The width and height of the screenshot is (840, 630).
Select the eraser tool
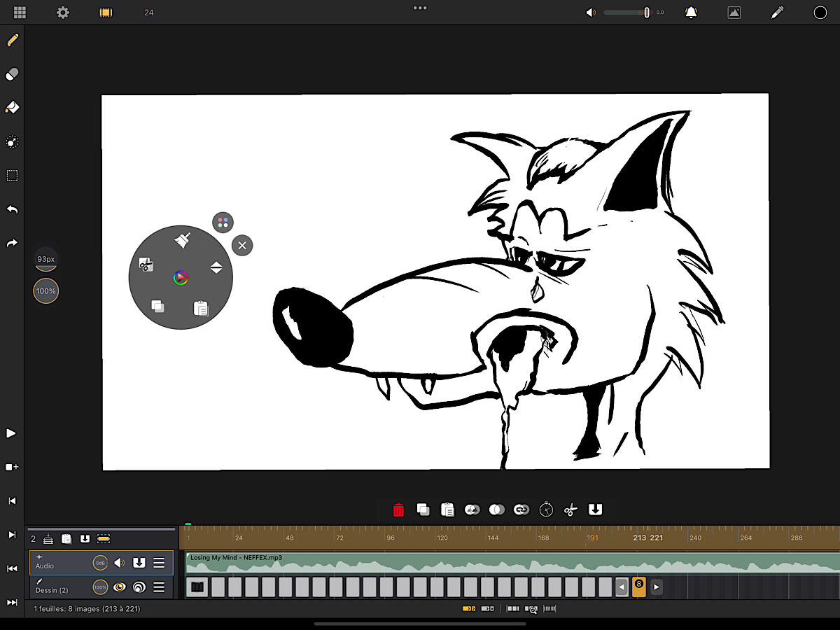12,74
